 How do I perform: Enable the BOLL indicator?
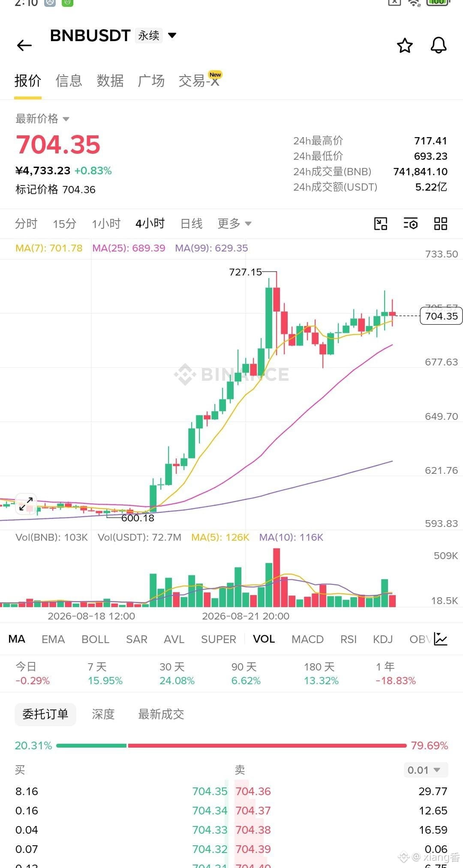pyautogui.click(x=96, y=639)
